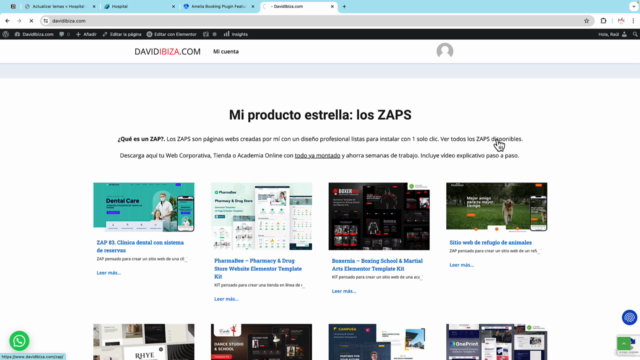
Task: Open 'ZAP 83. Clínica dental' title link
Action: click(x=140, y=246)
